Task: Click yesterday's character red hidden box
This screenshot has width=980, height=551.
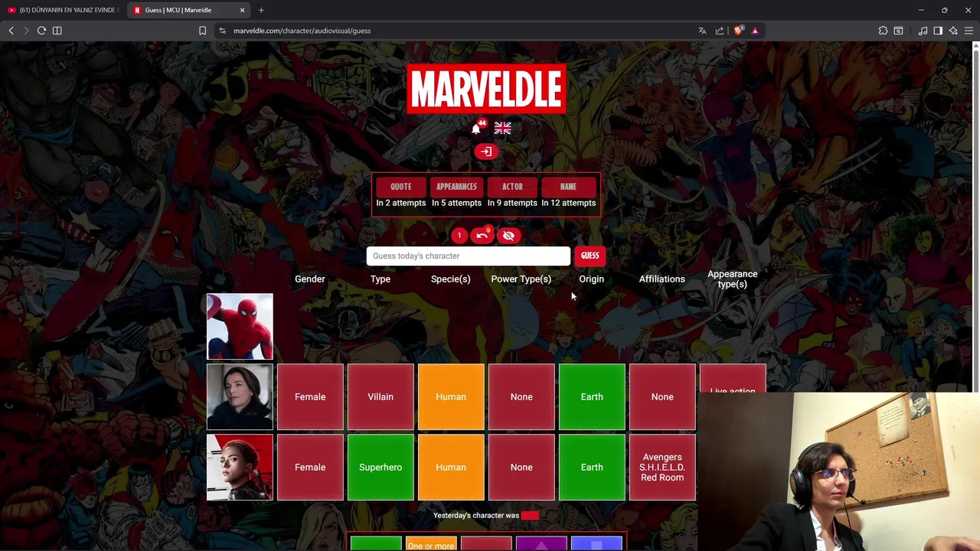Action: [530, 515]
